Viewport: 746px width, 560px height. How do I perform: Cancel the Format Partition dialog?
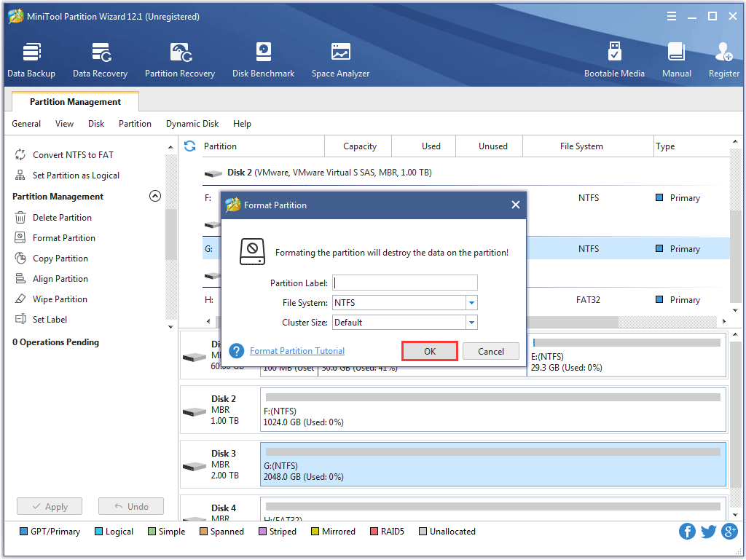tap(490, 351)
